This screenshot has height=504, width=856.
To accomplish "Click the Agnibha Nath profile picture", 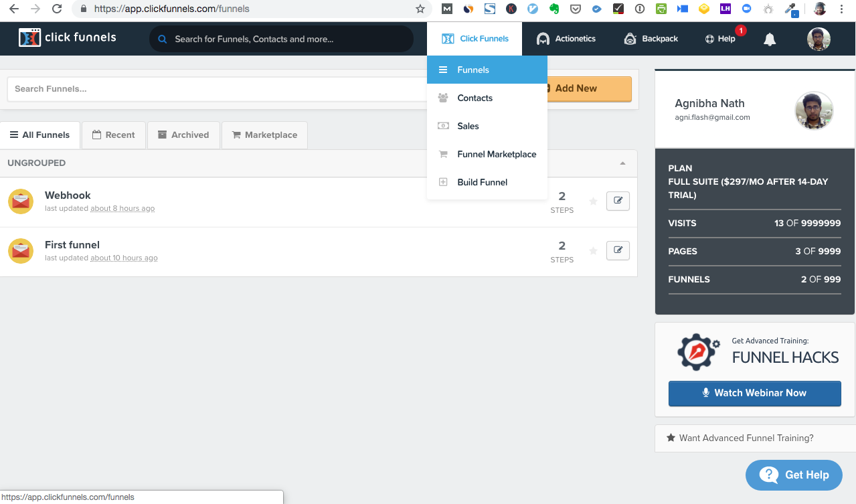I will coord(814,110).
